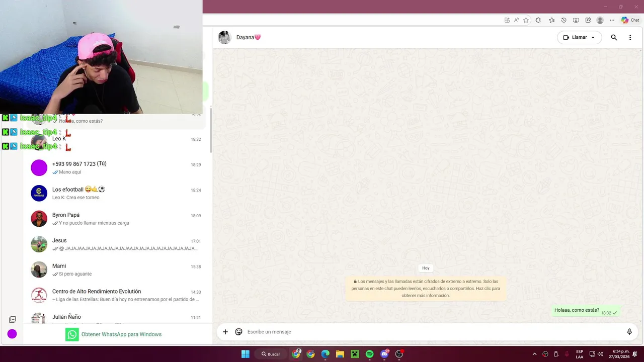
Task: Click the ESP LAA language indicator
Action: (x=580, y=354)
